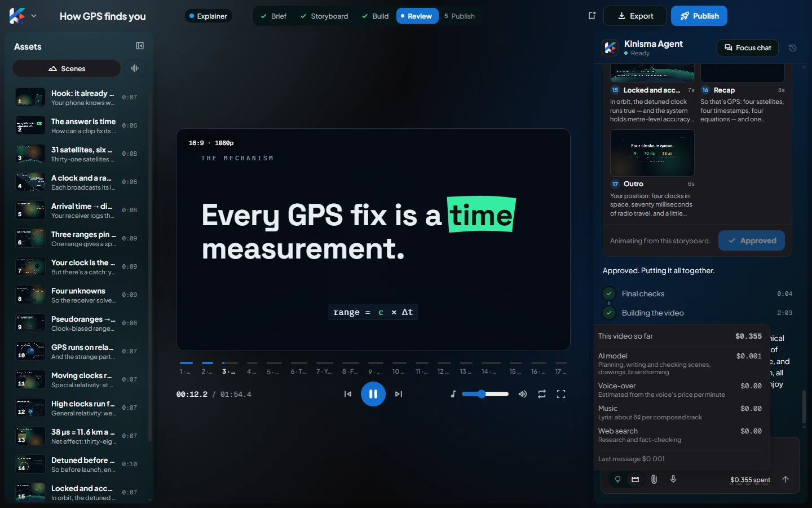
Task: Start voice input with the microphone icon
Action: [673, 479]
